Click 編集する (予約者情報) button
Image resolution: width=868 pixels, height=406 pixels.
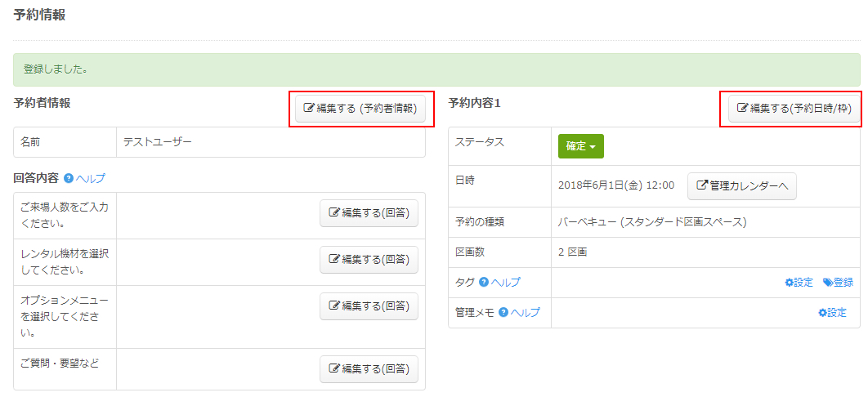(360, 109)
